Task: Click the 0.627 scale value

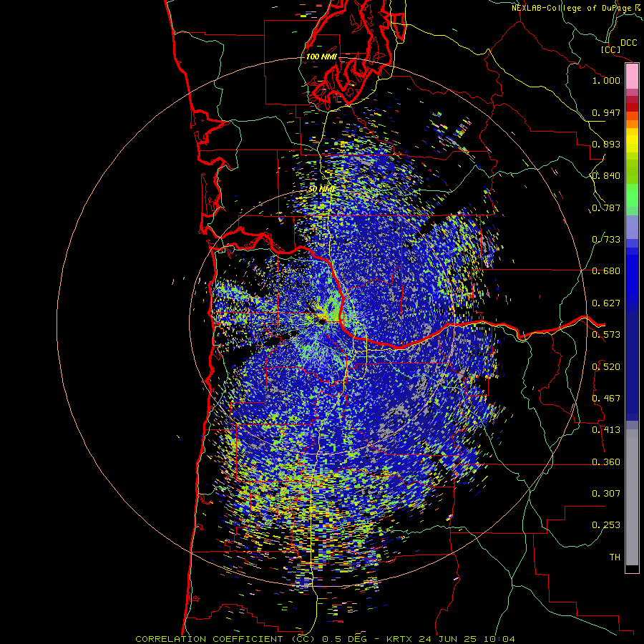Action: 606,303
